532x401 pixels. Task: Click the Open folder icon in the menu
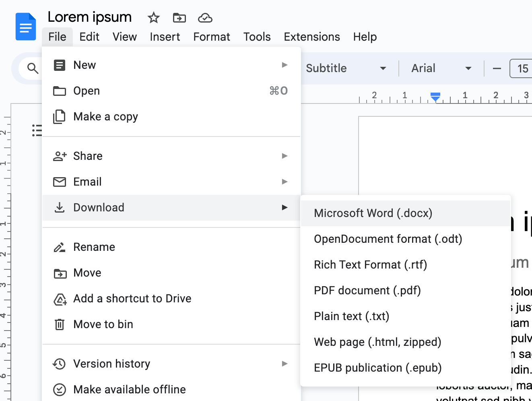(60, 91)
